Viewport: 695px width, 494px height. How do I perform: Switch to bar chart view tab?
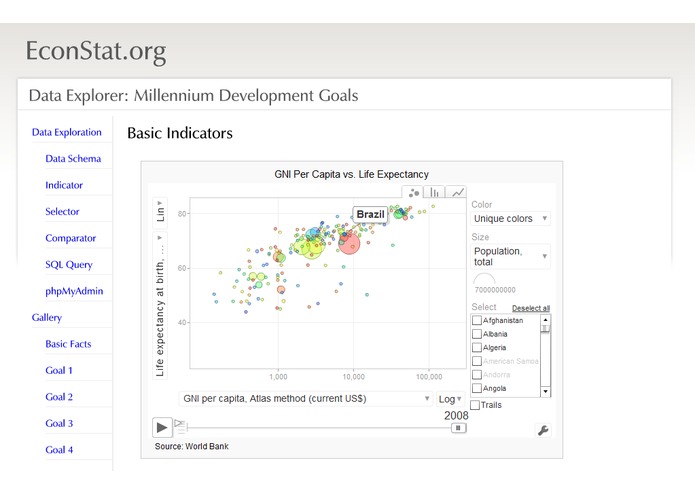[x=434, y=192]
